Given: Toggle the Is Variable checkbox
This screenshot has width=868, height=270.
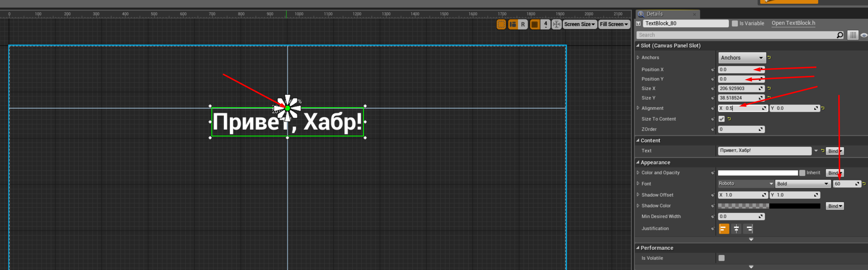Looking at the screenshot, I should pyautogui.click(x=735, y=23).
